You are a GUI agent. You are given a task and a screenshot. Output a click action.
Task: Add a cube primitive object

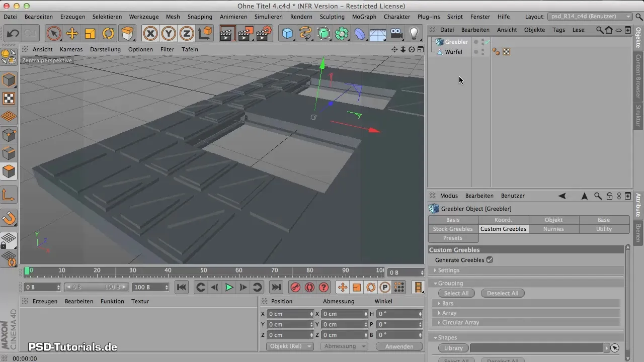point(287,34)
